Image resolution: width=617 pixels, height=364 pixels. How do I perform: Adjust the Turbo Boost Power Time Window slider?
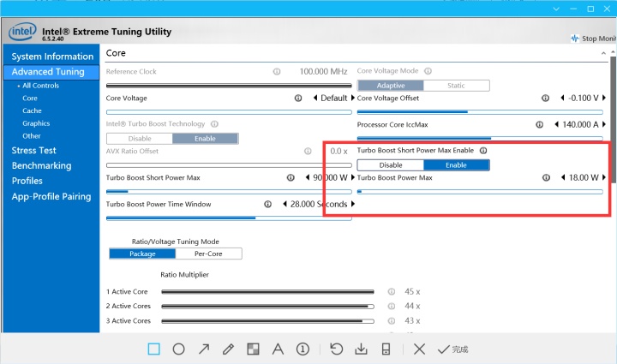click(229, 218)
